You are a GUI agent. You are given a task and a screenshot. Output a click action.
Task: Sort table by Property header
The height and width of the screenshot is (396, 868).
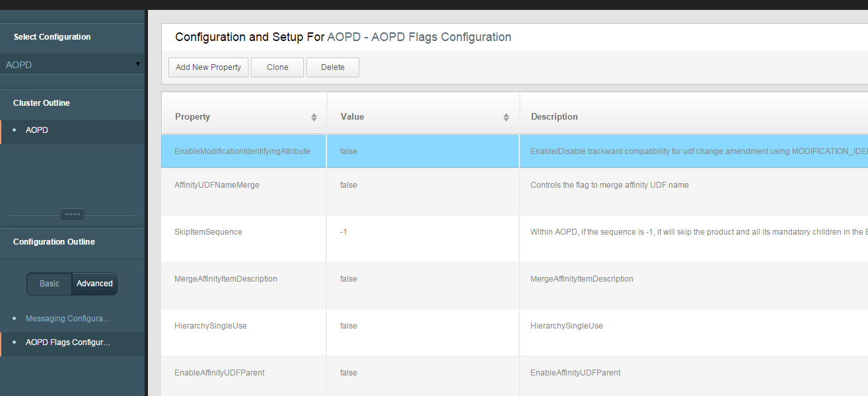(x=193, y=117)
